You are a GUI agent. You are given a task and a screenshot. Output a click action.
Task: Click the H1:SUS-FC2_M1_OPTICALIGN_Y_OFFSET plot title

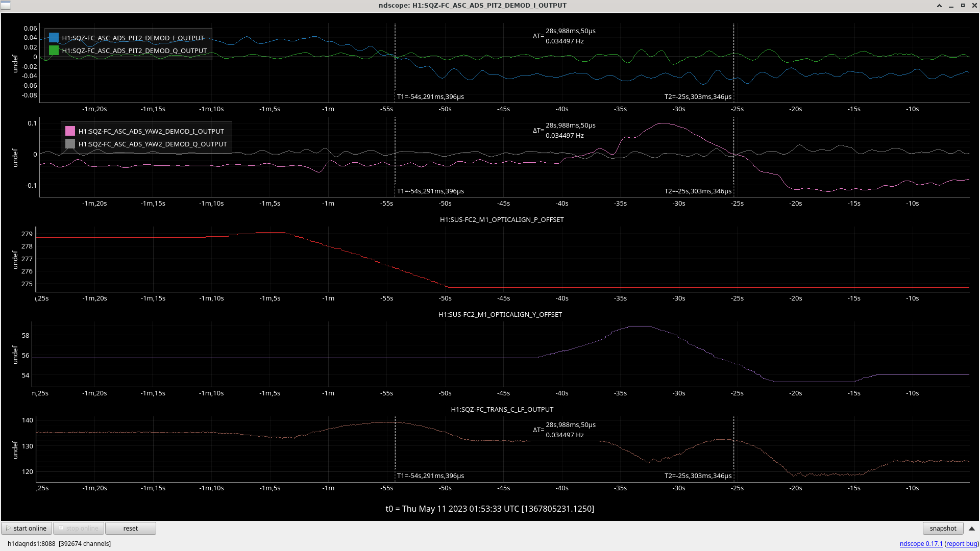500,314
